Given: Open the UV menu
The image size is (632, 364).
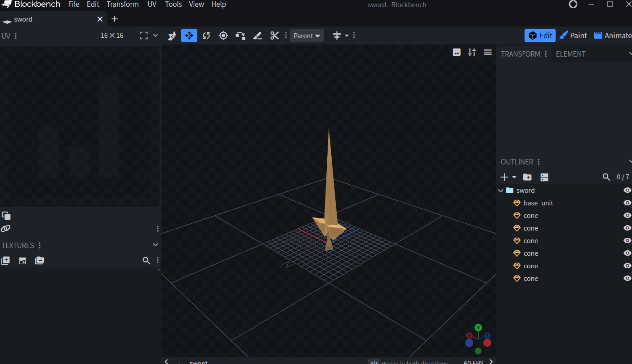Looking at the screenshot, I should [152, 4].
